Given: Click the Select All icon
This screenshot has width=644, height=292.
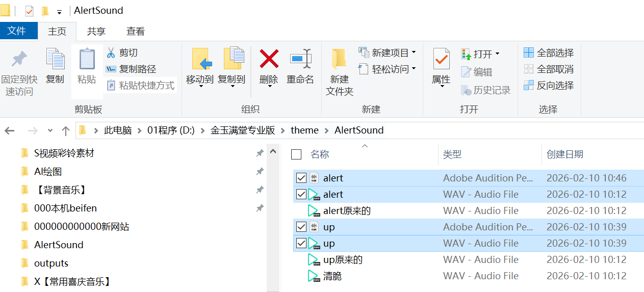Looking at the screenshot, I should tap(529, 52).
